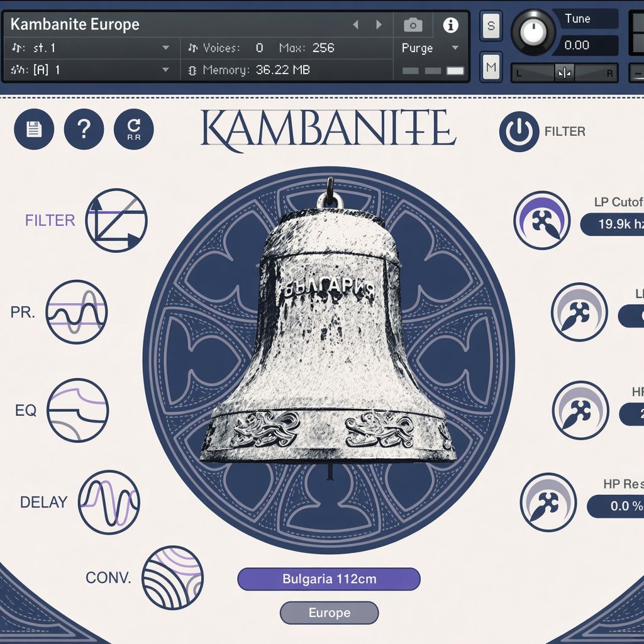This screenshot has width=644, height=644.
Task: Click the Memory 36.22 MB readout
Action: [249, 70]
